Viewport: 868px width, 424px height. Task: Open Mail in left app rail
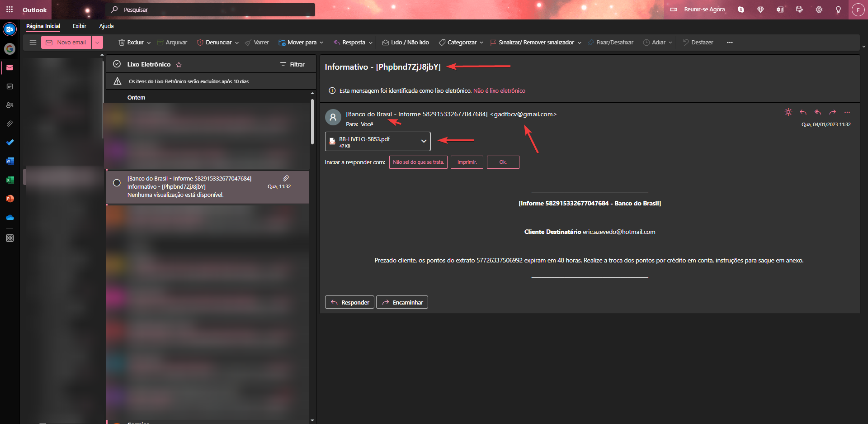click(9, 68)
